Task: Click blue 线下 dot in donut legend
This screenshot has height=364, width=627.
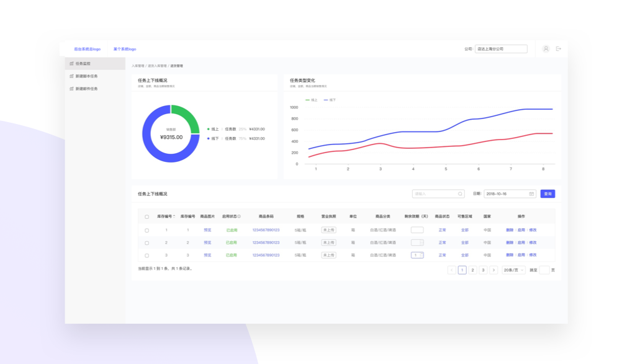Action: click(x=209, y=139)
